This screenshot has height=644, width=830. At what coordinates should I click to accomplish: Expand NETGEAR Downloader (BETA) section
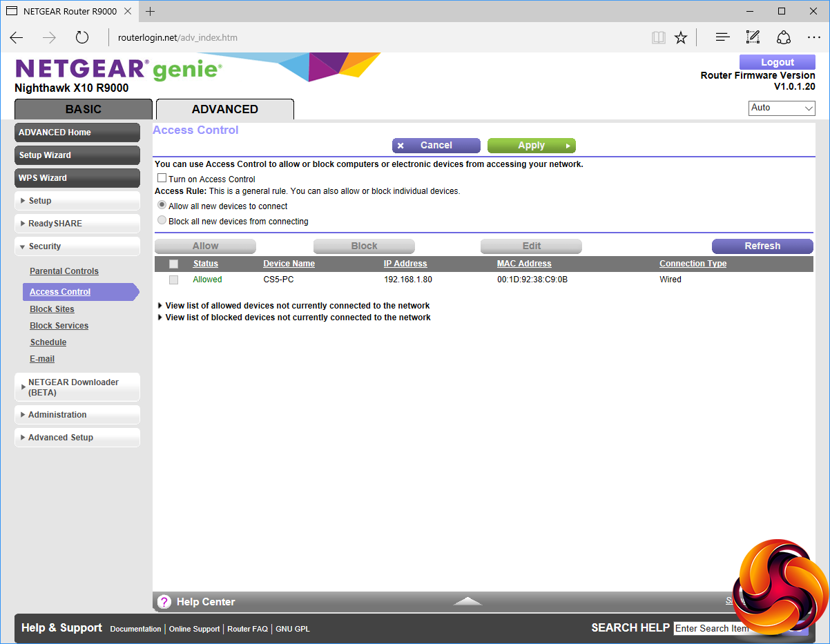(77, 387)
